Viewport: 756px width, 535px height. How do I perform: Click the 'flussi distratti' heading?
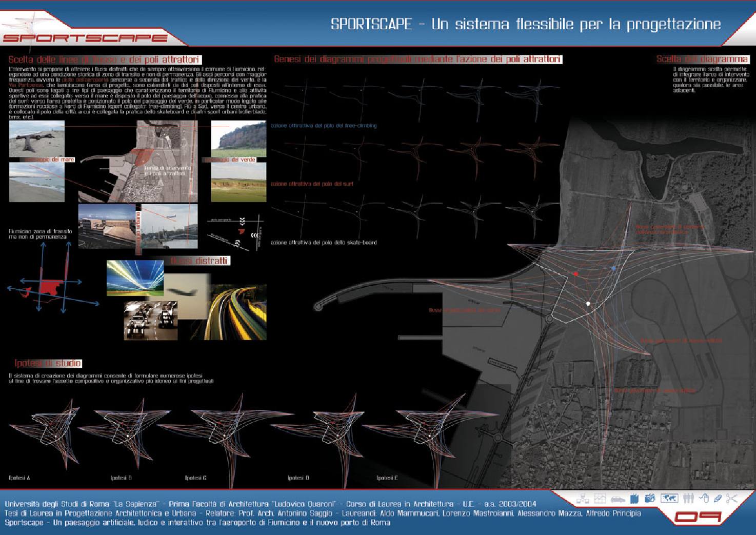click(x=199, y=261)
